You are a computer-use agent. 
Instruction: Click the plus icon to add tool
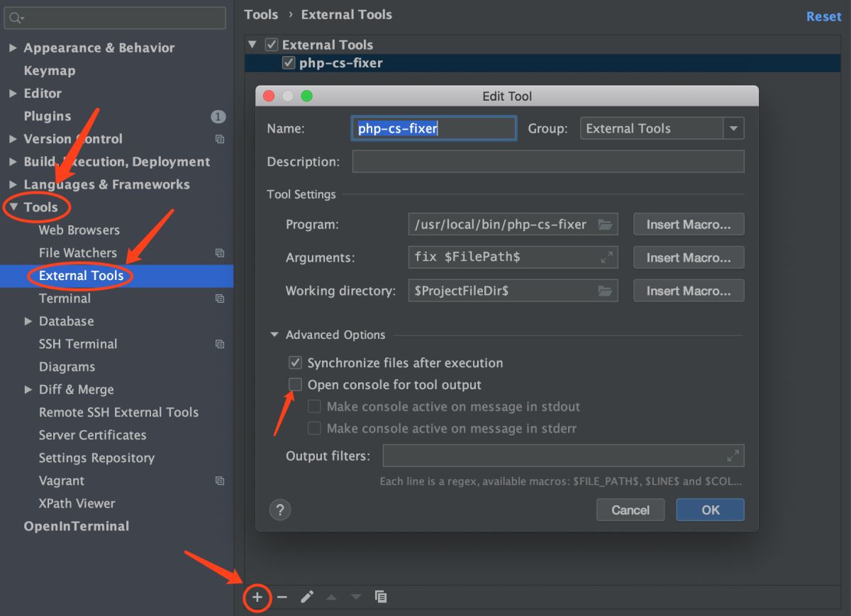257,597
